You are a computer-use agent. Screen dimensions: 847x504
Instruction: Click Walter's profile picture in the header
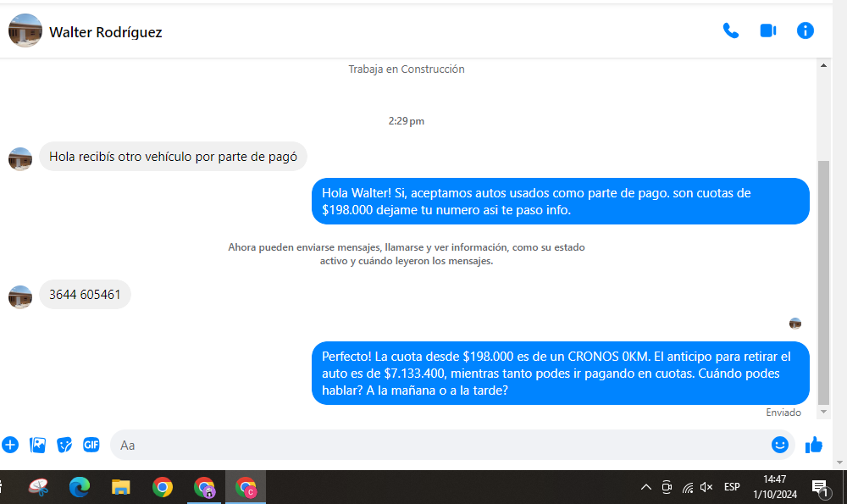tap(25, 30)
